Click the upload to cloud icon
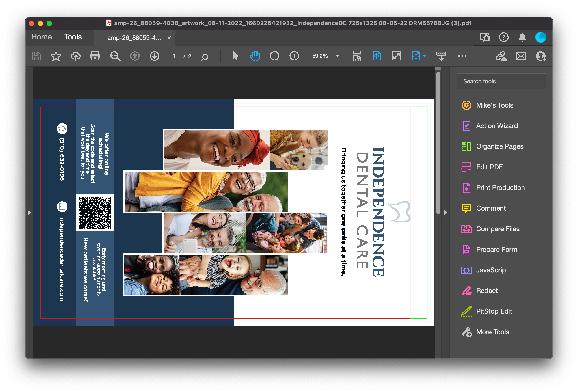This screenshot has width=578, height=392. click(75, 56)
